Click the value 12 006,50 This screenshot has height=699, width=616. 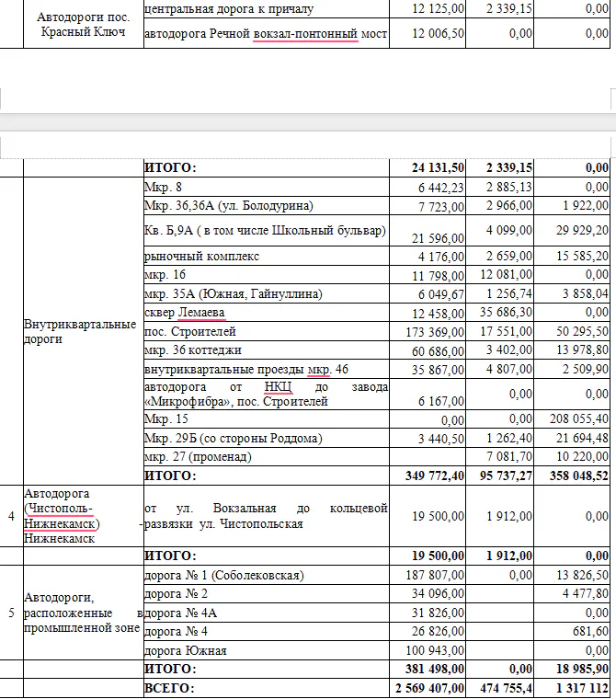(438, 33)
